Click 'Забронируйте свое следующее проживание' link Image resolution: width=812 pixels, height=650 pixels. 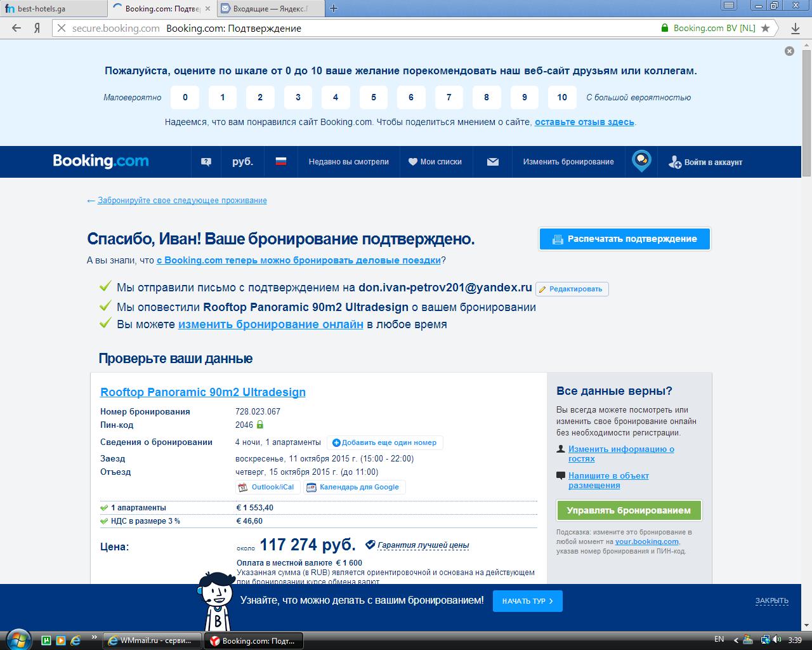[x=182, y=200]
